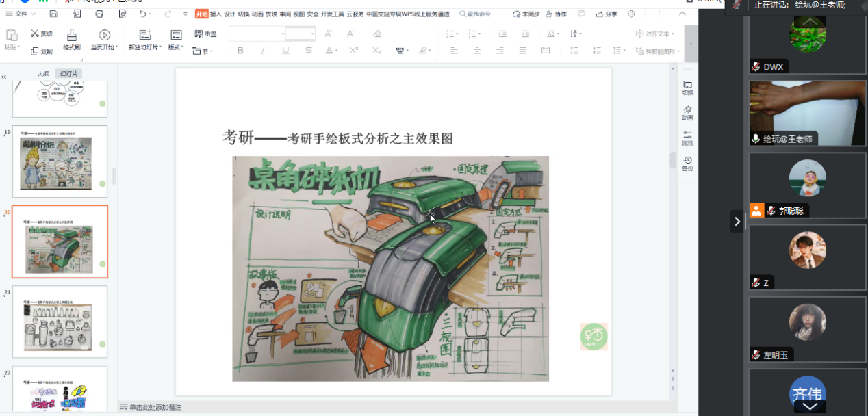This screenshot has width=868, height=416.
Task: Click the Print Preview icon
Action: pyautogui.click(x=123, y=14)
